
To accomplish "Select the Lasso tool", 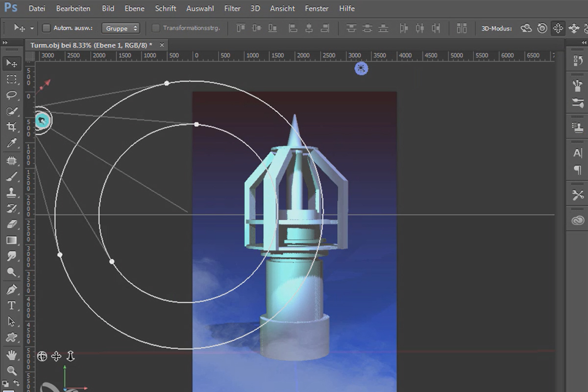I will (x=12, y=95).
